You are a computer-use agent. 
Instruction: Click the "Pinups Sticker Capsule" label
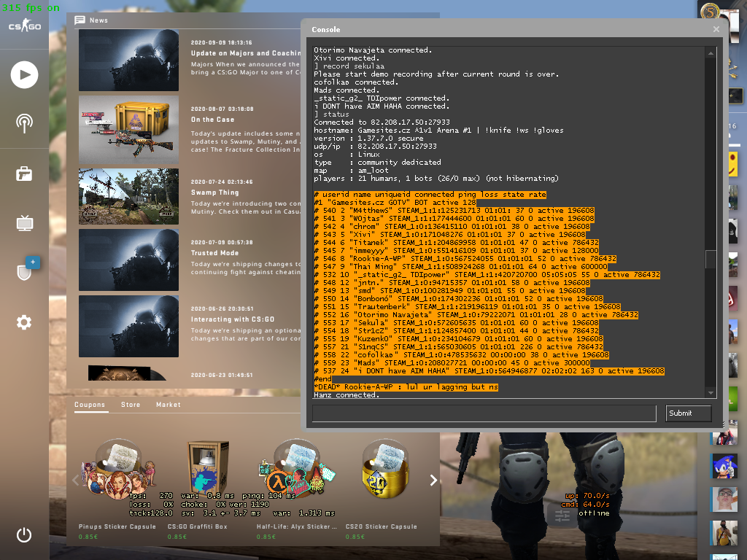(117, 526)
